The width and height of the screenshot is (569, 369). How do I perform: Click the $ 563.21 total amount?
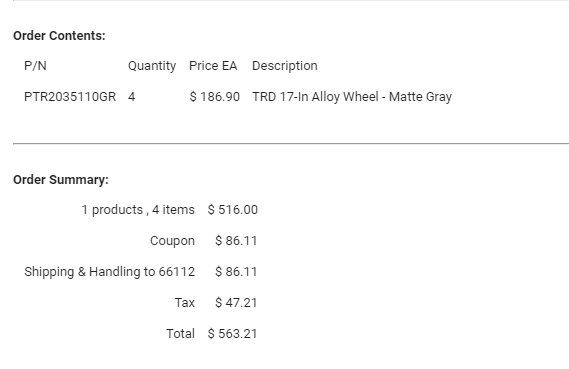click(x=233, y=334)
